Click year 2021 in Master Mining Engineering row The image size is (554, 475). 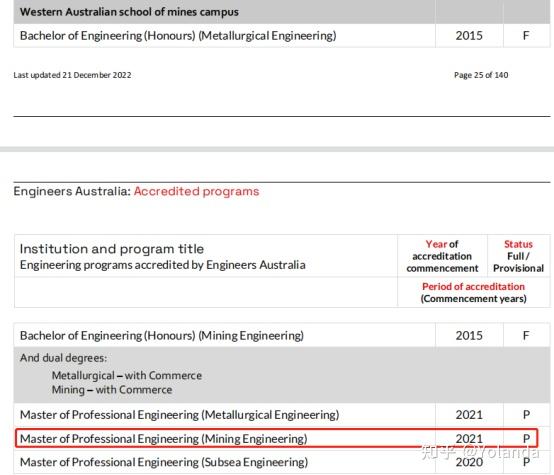(x=469, y=439)
